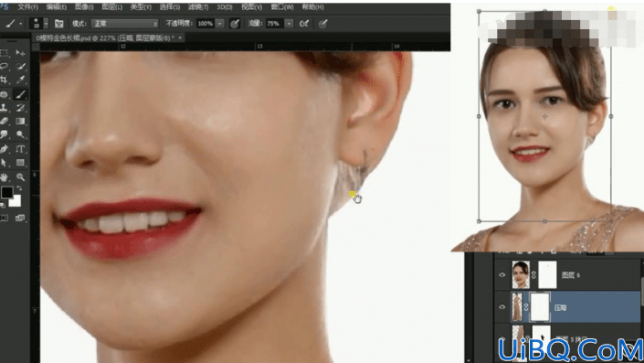Open the tool preset picker arrow
Viewport: 644px width, 363px height.
click(x=20, y=24)
